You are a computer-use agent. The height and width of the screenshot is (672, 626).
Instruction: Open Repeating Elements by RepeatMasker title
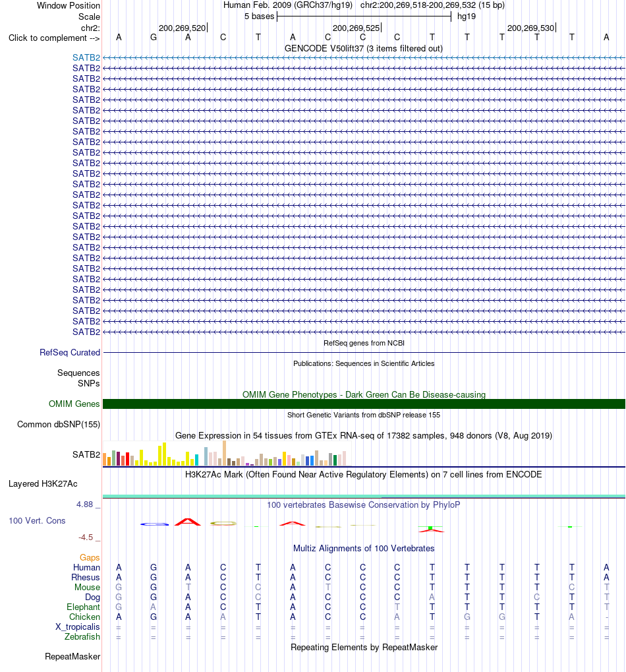[364, 647]
